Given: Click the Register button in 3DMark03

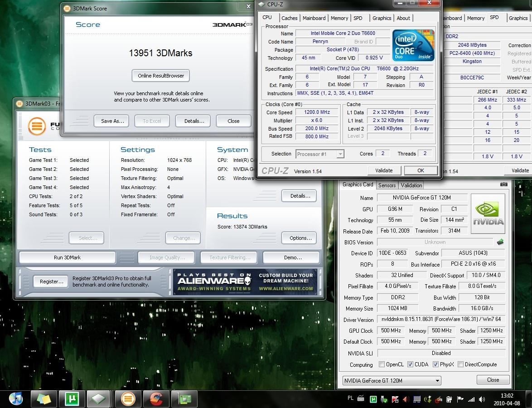Looking at the screenshot, I should click(51, 282).
